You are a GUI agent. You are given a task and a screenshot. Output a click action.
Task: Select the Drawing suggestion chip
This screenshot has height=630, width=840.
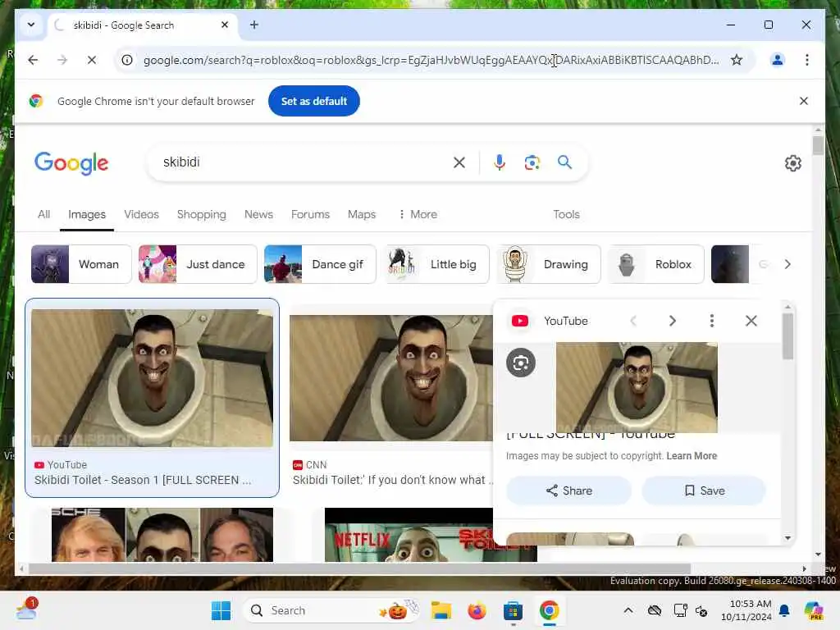[x=549, y=264]
